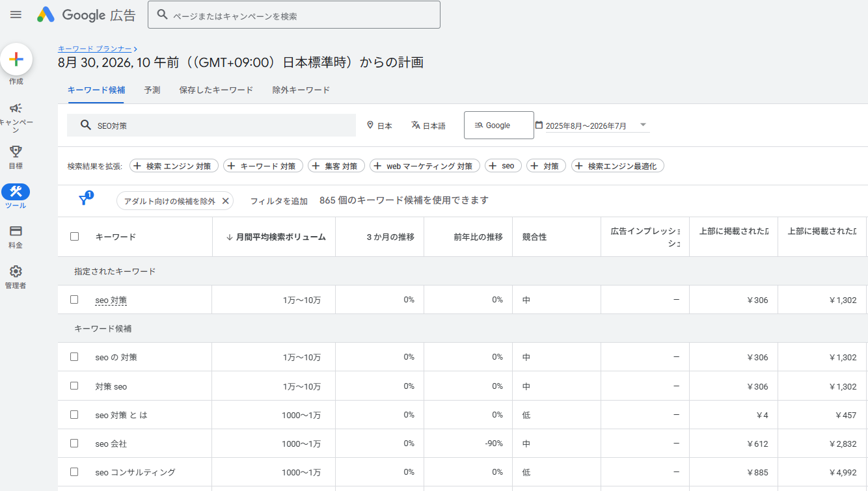Viewport: 868px width, 491px height.
Task: Switch to 除外キーワード tab
Action: [301, 90]
